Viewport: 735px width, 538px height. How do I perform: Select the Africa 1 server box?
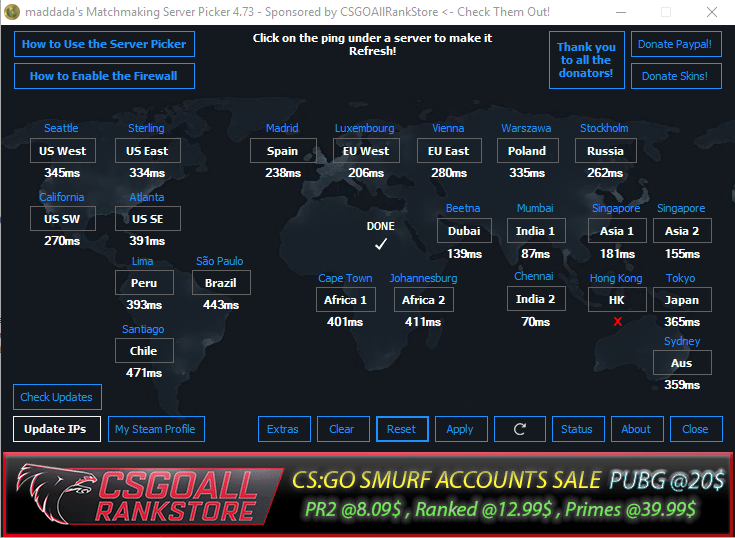pyautogui.click(x=345, y=299)
